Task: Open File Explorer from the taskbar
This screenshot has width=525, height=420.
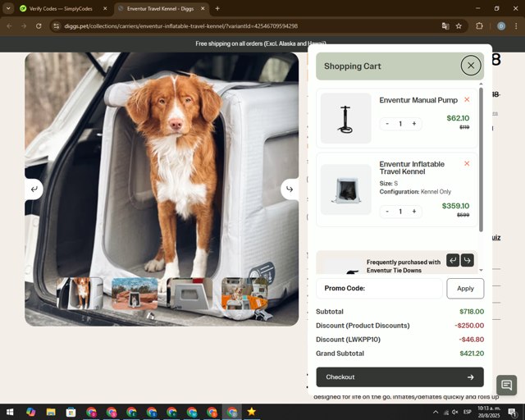Action: [51, 412]
